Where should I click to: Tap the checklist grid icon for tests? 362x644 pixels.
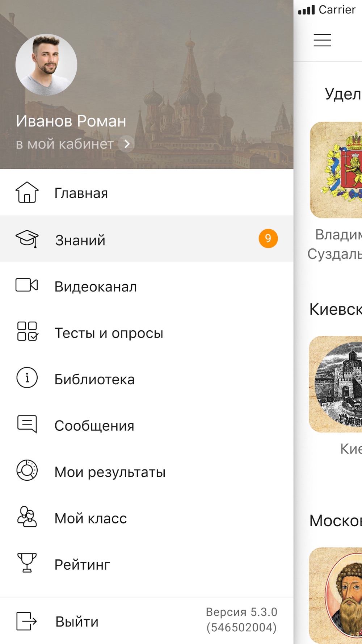[27, 331]
